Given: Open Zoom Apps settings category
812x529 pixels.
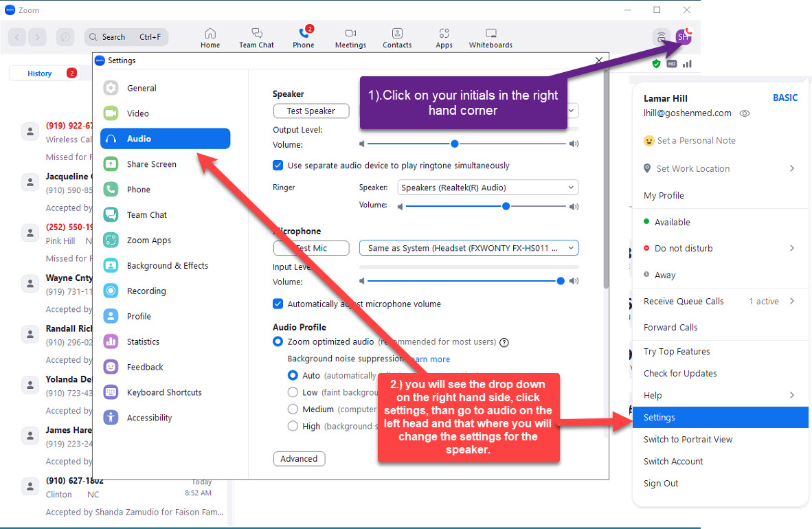Looking at the screenshot, I should (x=165, y=240).
